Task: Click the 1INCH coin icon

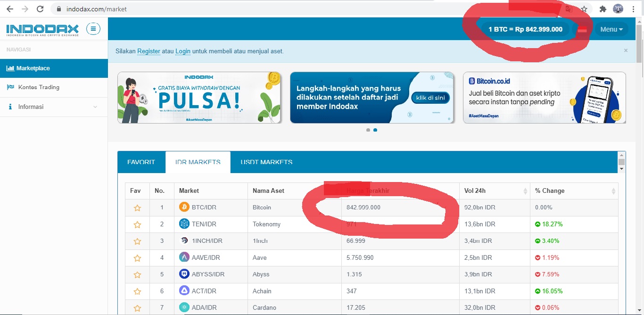Action: tap(184, 240)
